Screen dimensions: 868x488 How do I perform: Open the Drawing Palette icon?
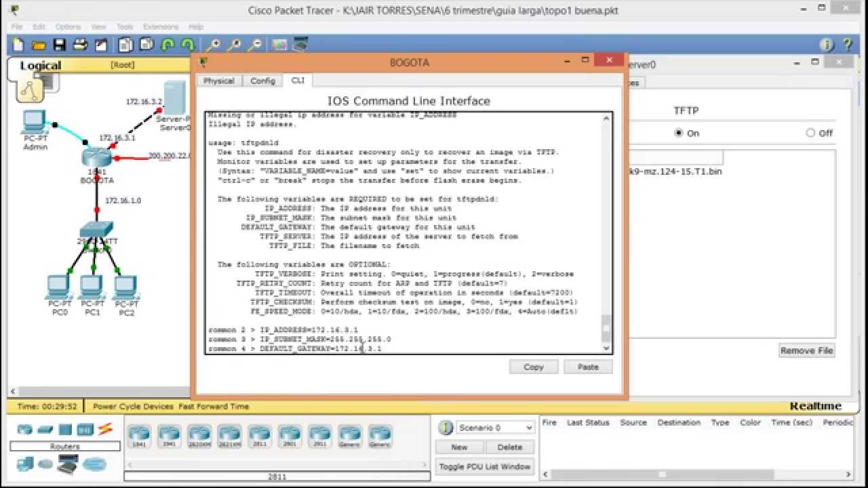pos(279,45)
